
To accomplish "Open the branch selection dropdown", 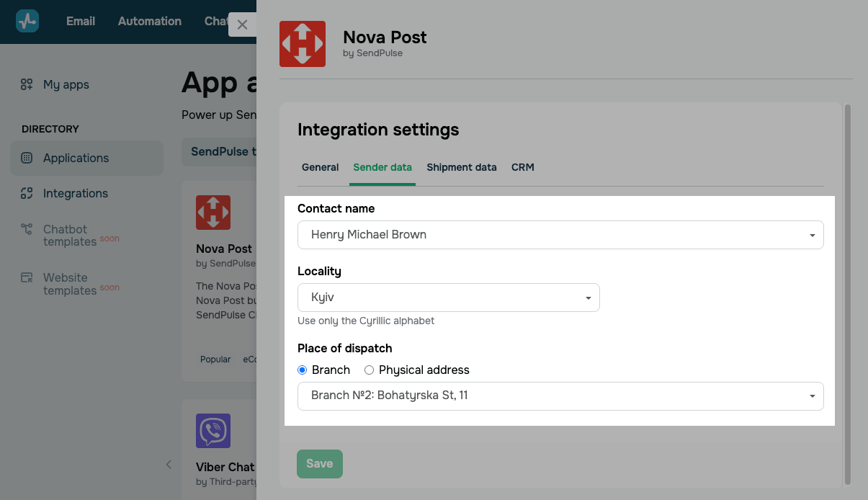I will [560, 396].
